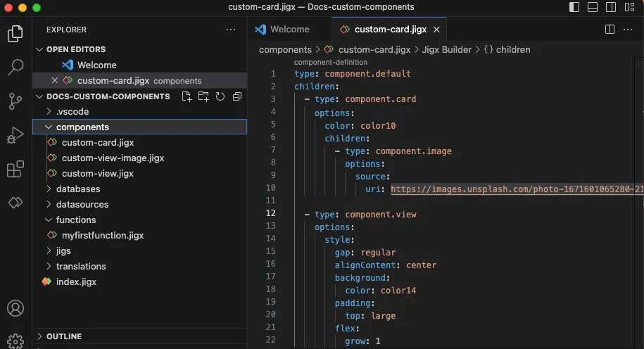644x349 pixels.
Task: Close custom-card.jigx in Open Editors list
Action: coord(55,80)
